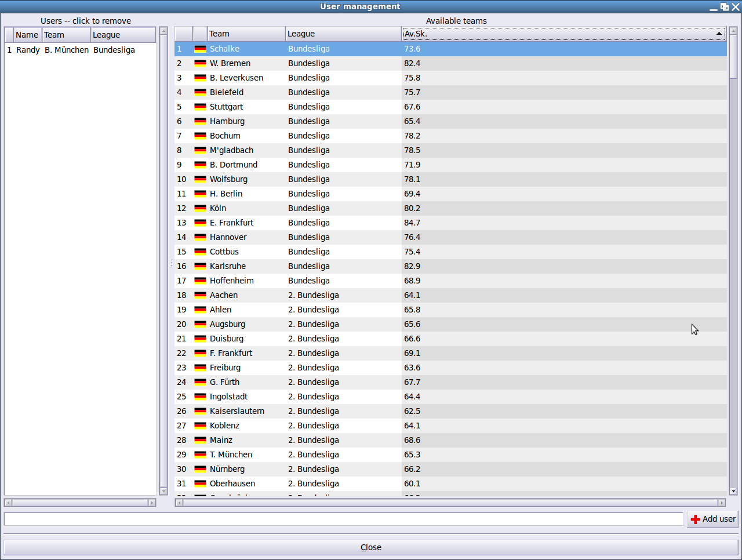Image resolution: width=742 pixels, height=560 pixels.
Task: Sort users list by League header in Users panel
Action: tap(123, 35)
